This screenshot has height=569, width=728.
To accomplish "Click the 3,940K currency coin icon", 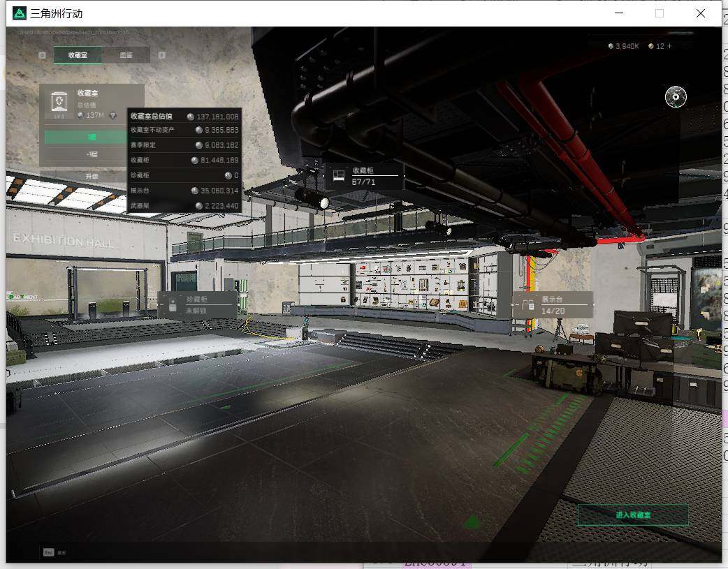I will click(611, 46).
